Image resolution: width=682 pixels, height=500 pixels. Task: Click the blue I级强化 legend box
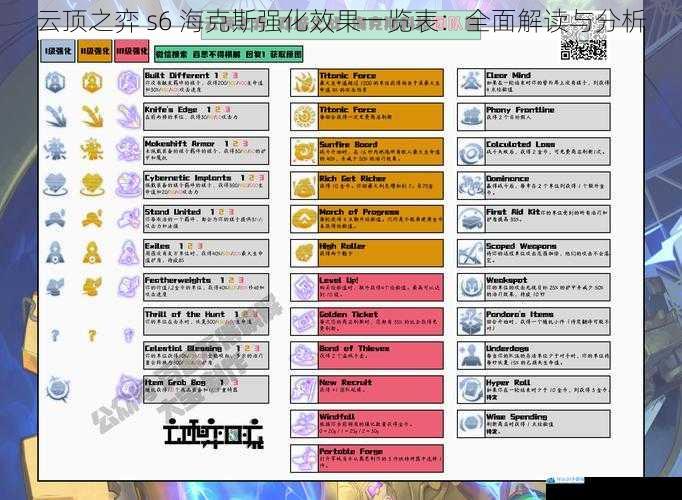coord(57,51)
